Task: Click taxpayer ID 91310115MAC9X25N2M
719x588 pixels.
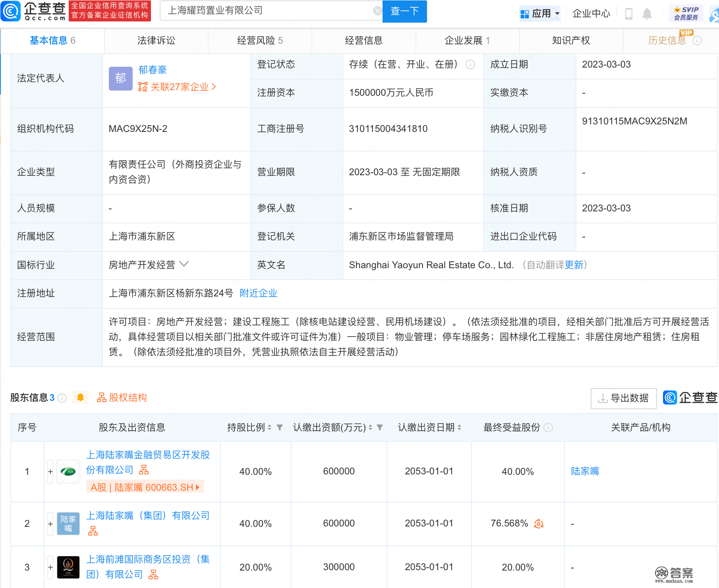Action: tap(634, 121)
